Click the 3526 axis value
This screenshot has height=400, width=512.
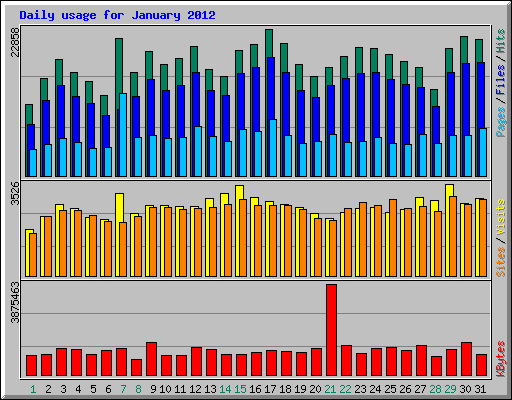[15, 194]
